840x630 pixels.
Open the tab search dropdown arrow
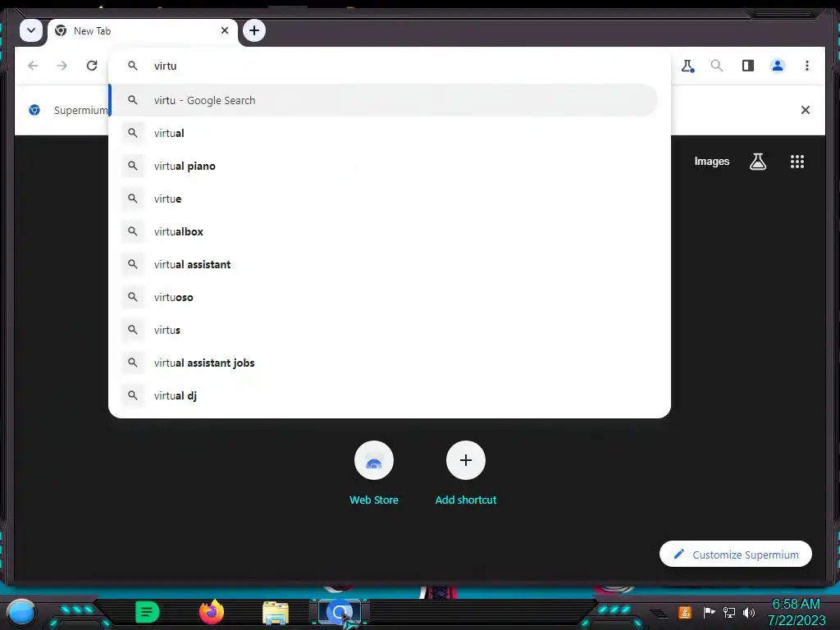tap(31, 30)
